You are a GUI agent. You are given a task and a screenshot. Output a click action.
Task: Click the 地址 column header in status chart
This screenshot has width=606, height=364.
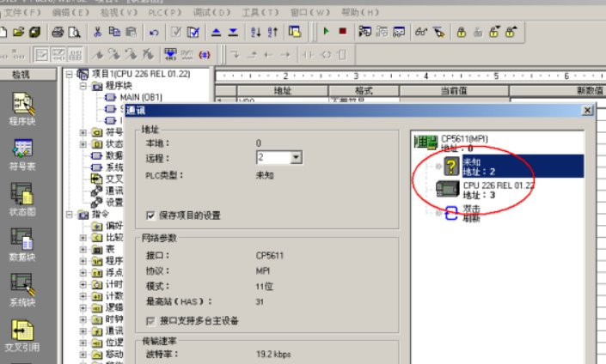coord(283,91)
